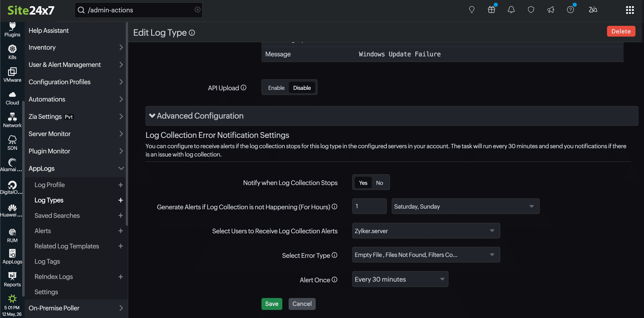
Task: Click the Edit Log Type info icon
Action: [x=192, y=33]
